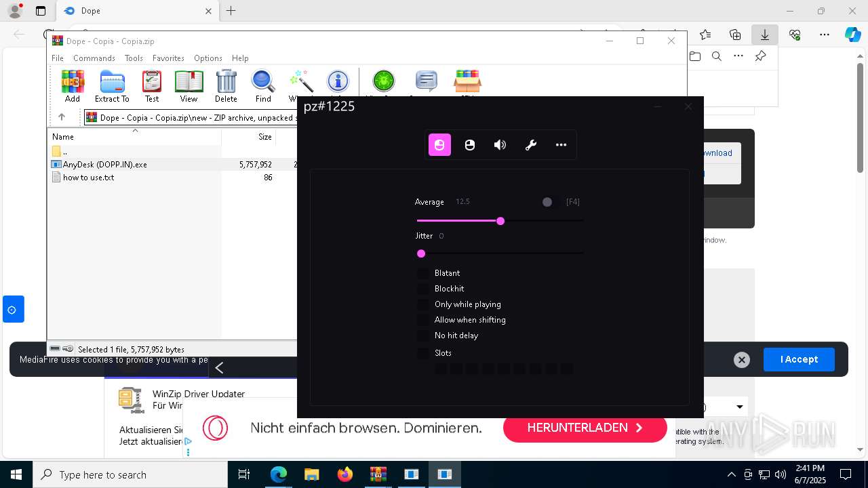Open a new Edge tab
The image size is (868, 488).
[231, 11]
